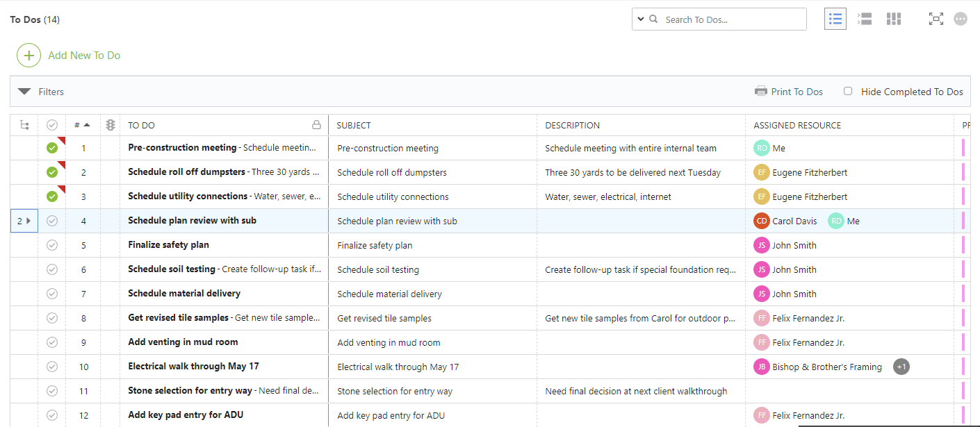
Task: Click the traffic light column header icon
Action: [x=110, y=124]
